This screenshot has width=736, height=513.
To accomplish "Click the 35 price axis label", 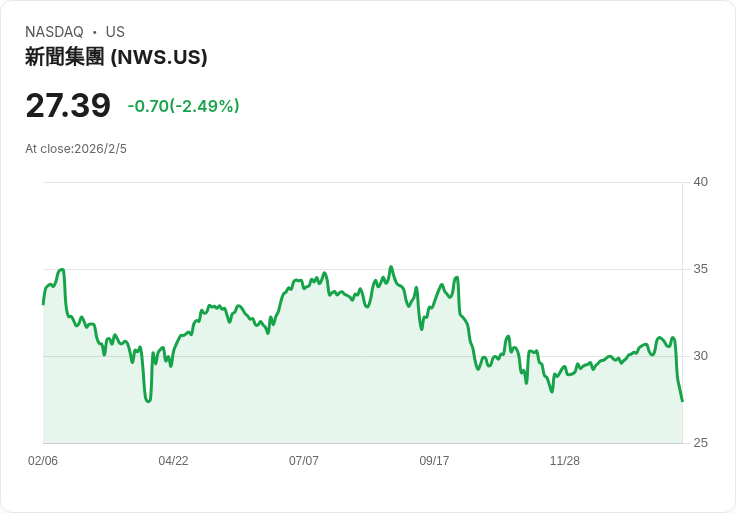I will (700, 269).
